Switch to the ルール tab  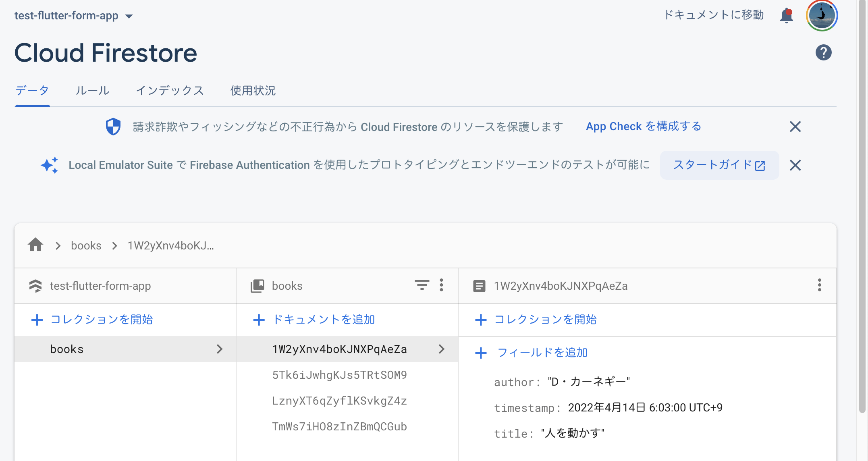93,91
